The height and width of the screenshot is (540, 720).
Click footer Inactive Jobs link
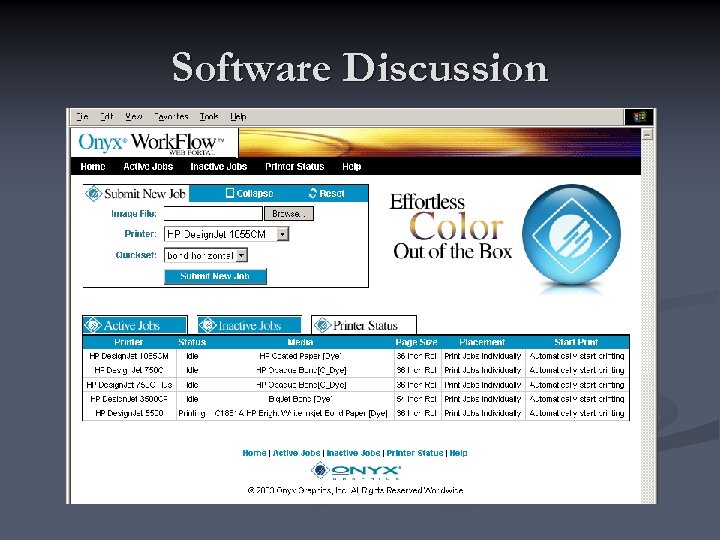point(353,453)
